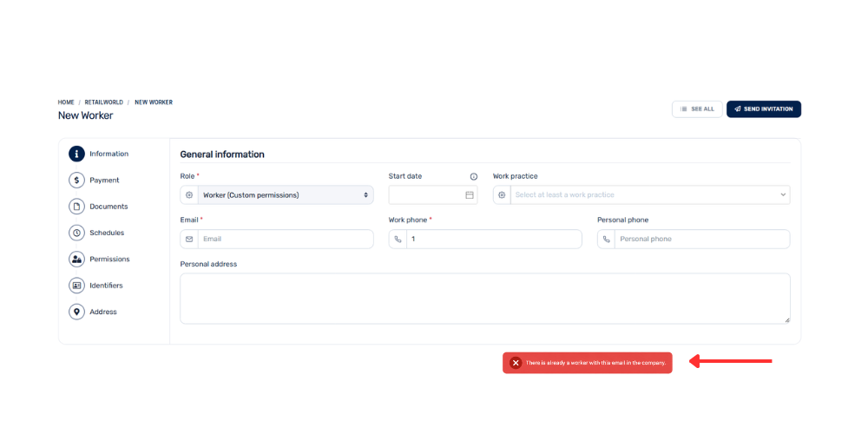Click the Address location pin icon
Viewport: 868px width, 434px height.
pyautogui.click(x=76, y=312)
